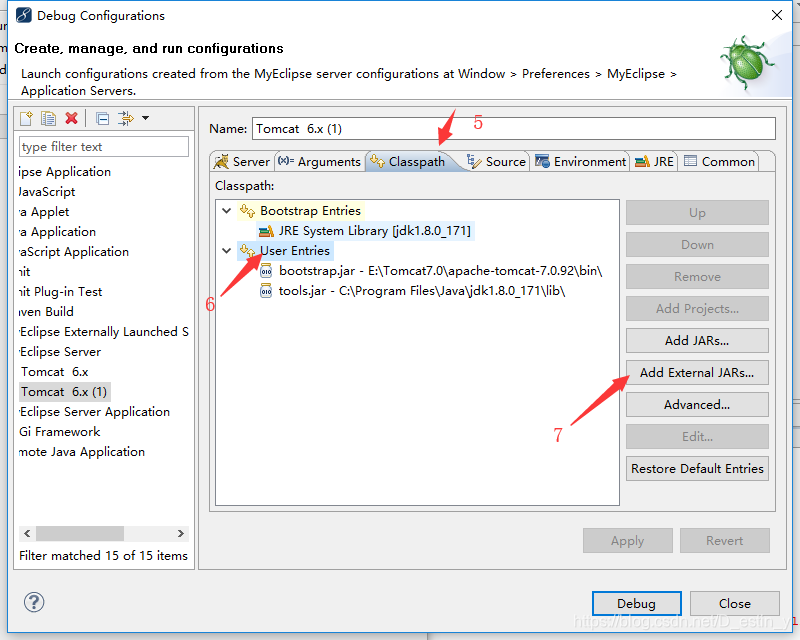This screenshot has height=640, width=800.
Task: Select Java Applet item
Action: click(x=44, y=212)
